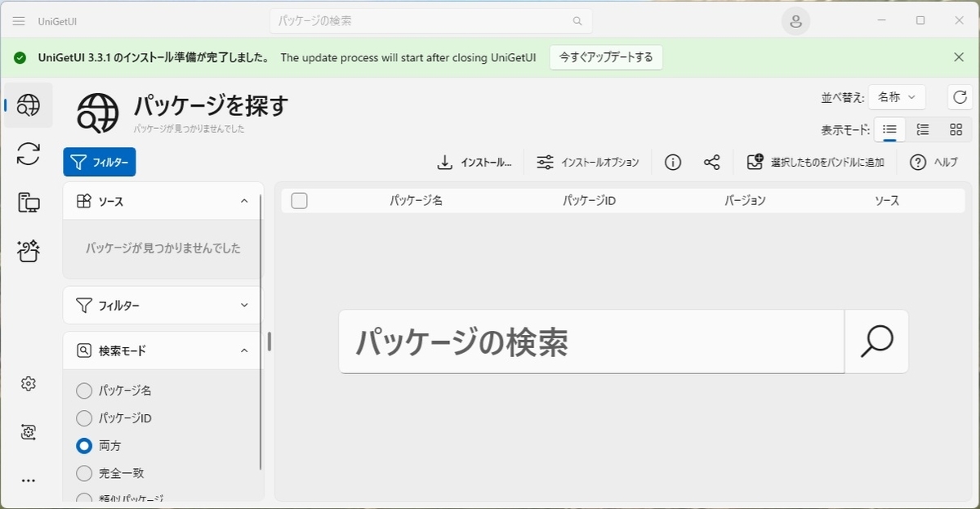Screen dimensions: 980x509
Task: Click the インストール download toolbar button
Action: click(x=474, y=163)
